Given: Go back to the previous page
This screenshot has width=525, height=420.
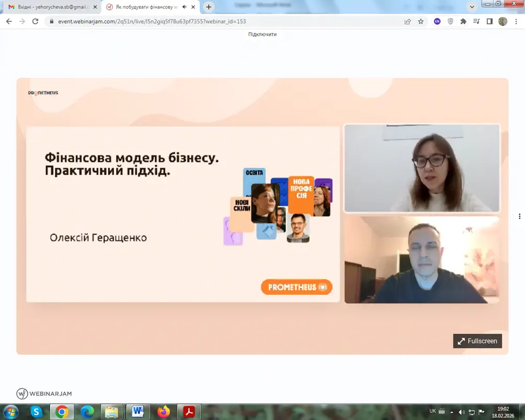Looking at the screenshot, I should [9, 21].
